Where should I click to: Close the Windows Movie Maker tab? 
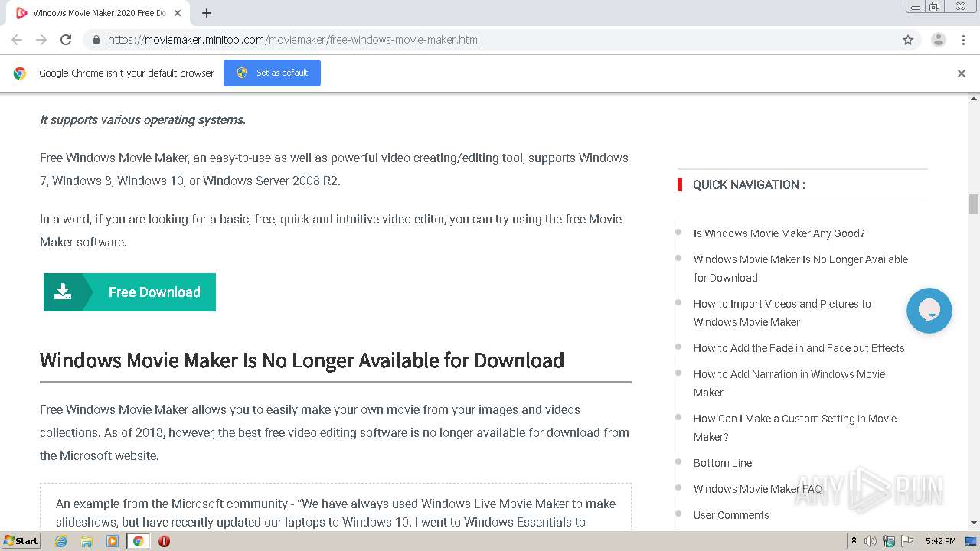(x=178, y=13)
